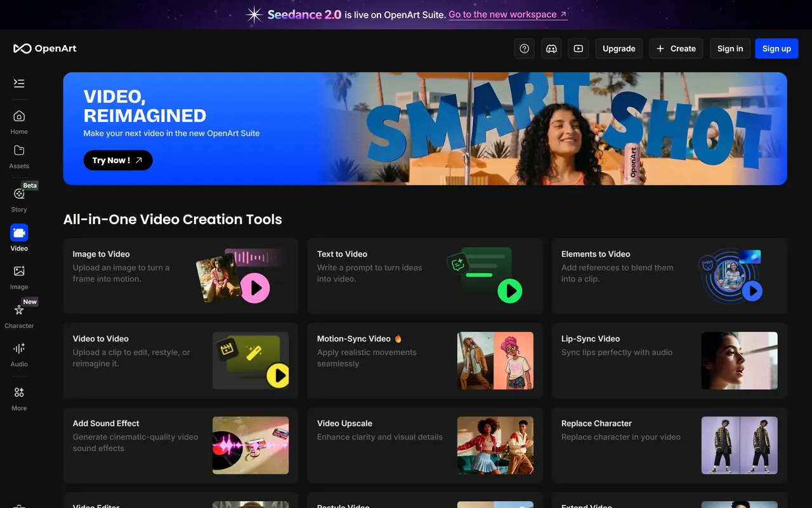Click the Video Upscale dancers thumbnail
The image size is (812, 508).
click(495, 445)
